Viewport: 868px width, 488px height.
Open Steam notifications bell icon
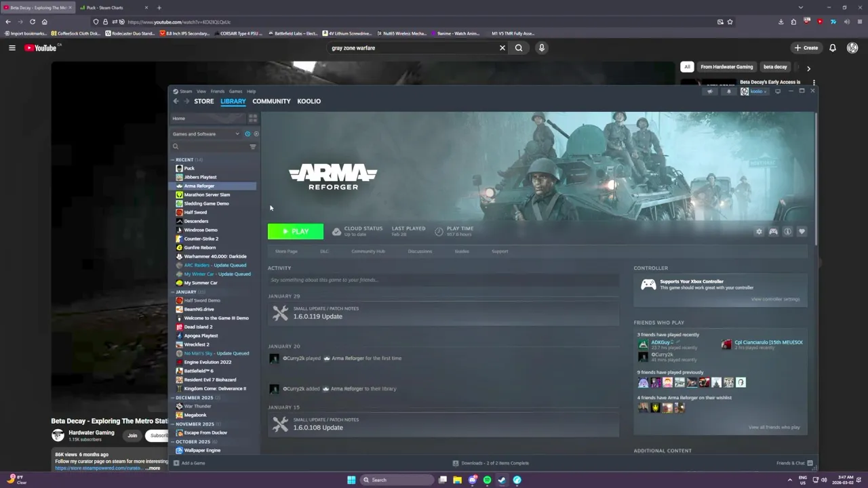pyautogui.click(x=729, y=91)
